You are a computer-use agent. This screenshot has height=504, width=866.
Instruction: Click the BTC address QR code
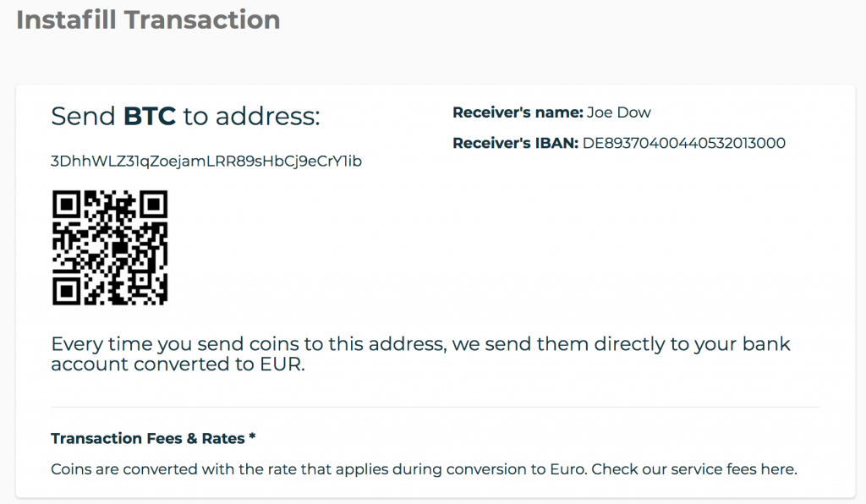(110, 247)
